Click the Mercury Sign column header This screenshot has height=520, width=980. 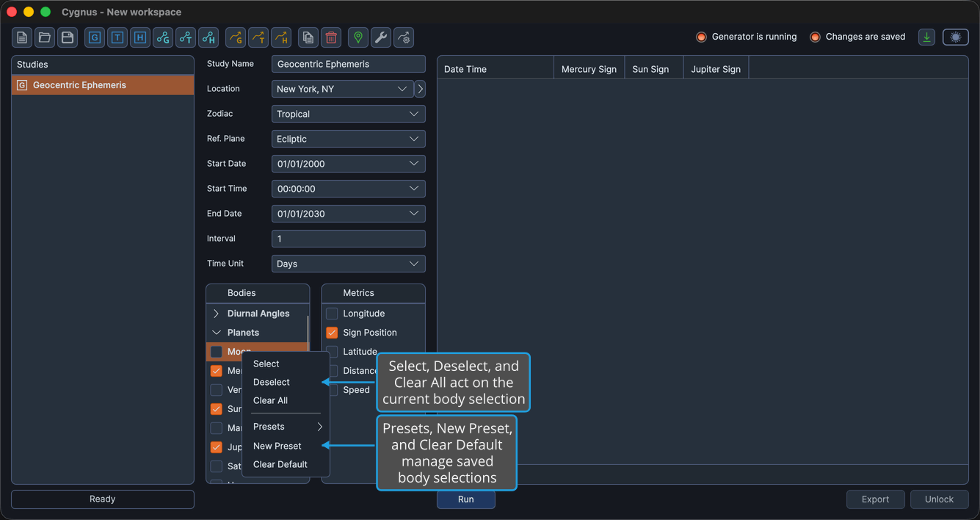(589, 69)
